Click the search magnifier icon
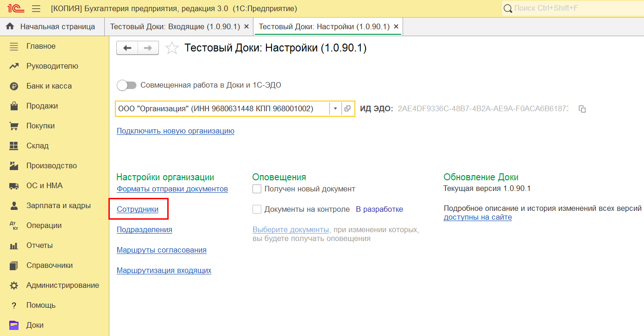The image size is (644, 336). pos(508,9)
